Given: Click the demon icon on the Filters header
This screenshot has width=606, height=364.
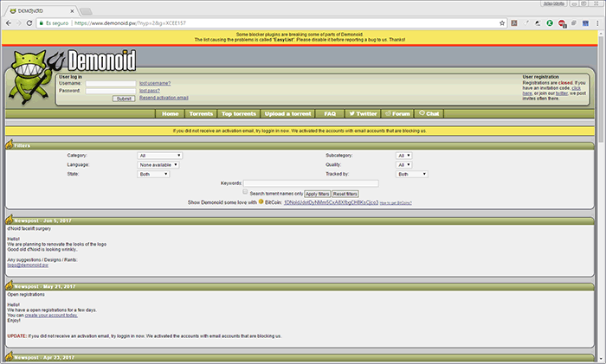Looking at the screenshot, I should tap(10, 144).
